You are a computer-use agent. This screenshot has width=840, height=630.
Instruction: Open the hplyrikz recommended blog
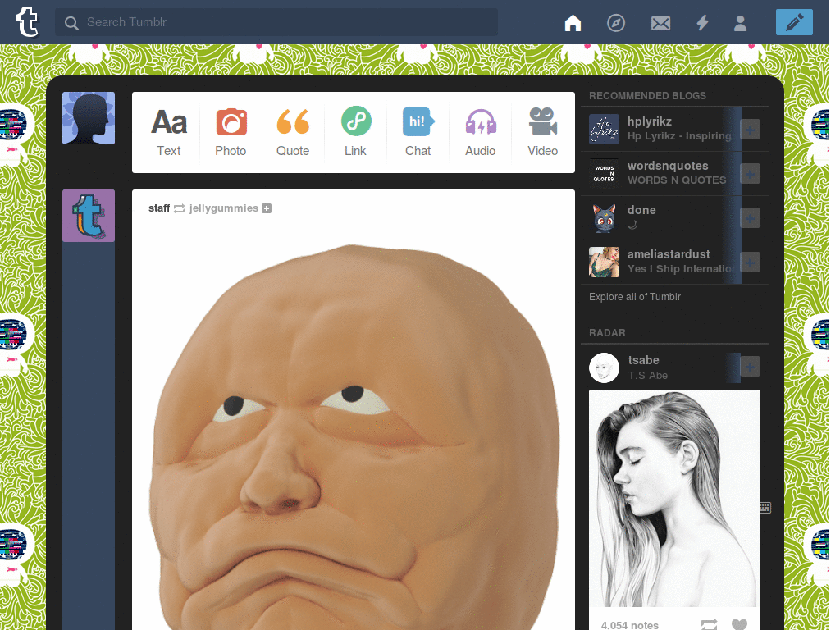(x=650, y=121)
